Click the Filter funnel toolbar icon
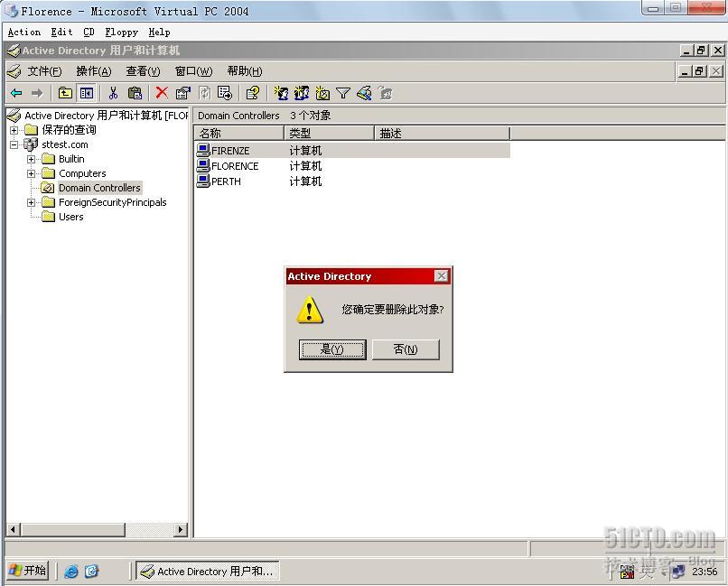728x586 pixels. pyautogui.click(x=342, y=93)
